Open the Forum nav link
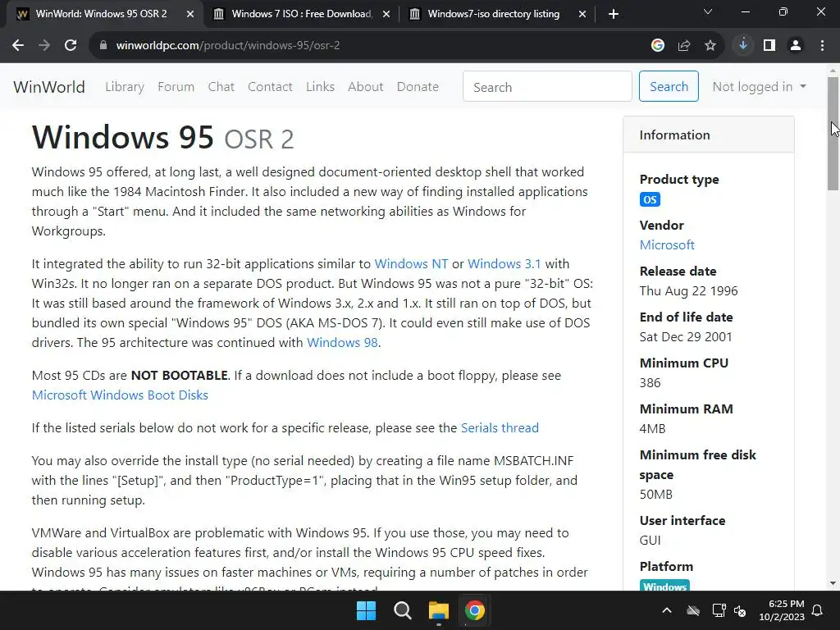 [x=176, y=87]
